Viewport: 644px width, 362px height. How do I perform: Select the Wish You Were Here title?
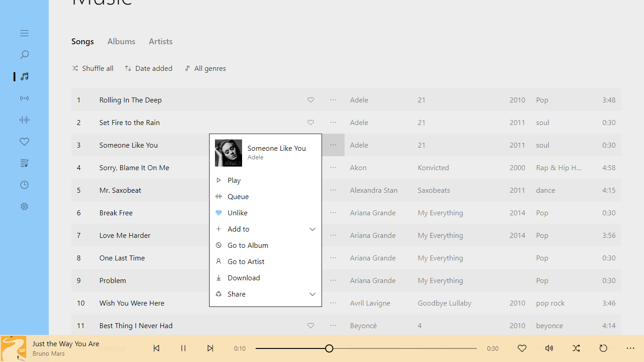pyautogui.click(x=132, y=303)
